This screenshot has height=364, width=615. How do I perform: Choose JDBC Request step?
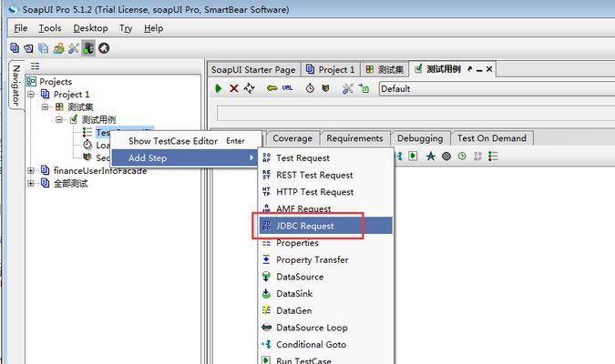[326, 226]
